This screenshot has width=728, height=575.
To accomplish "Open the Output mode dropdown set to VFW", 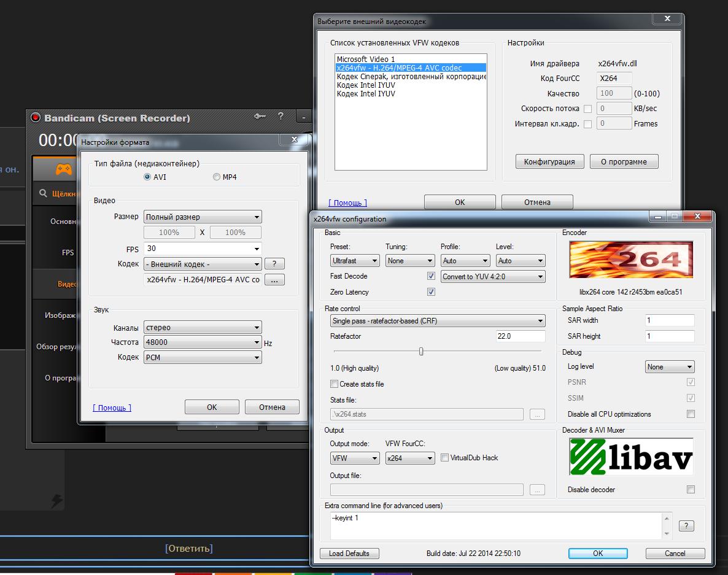I will coord(355,458).
